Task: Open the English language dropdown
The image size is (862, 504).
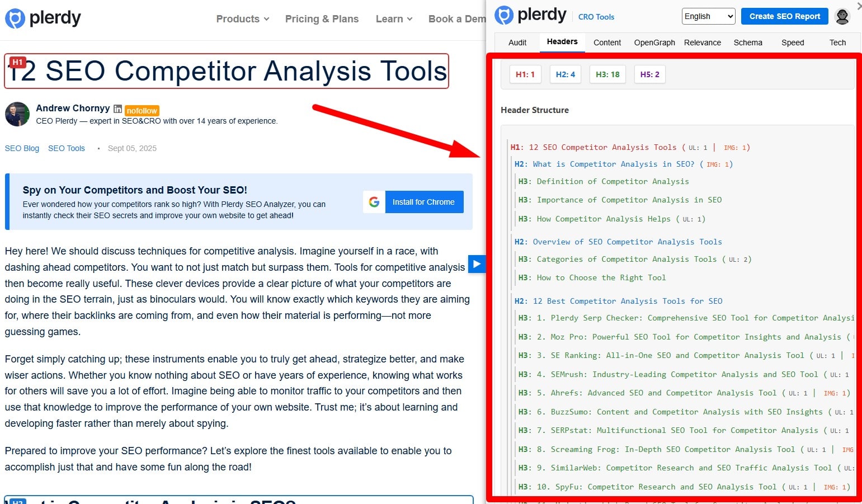Action: [708, 16]
